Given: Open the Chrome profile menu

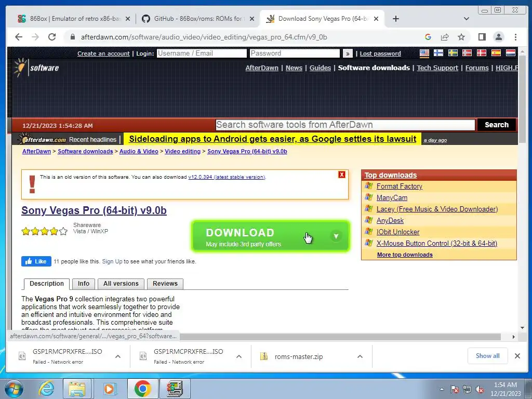Looking at the screenshot, I should point(498,37).
